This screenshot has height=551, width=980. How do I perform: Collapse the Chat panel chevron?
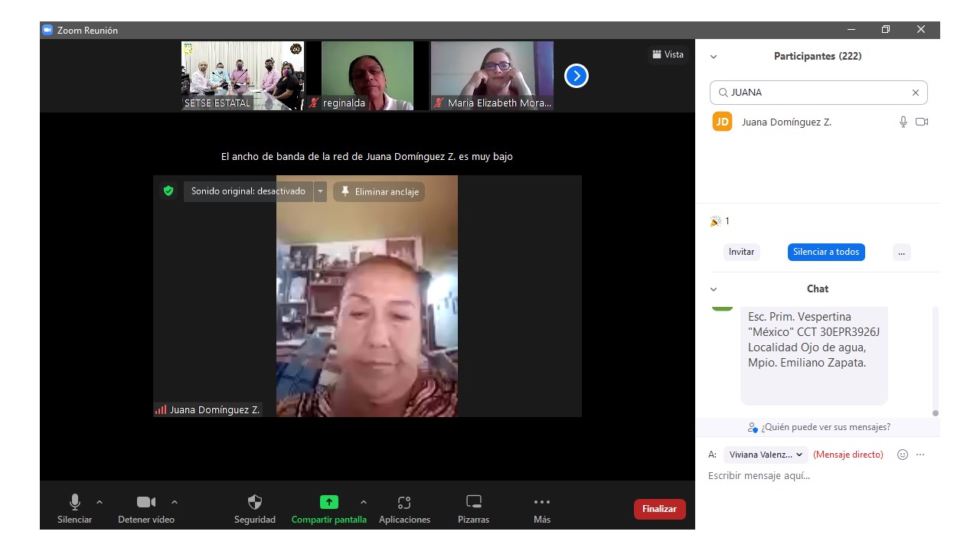tap(714, 289)
